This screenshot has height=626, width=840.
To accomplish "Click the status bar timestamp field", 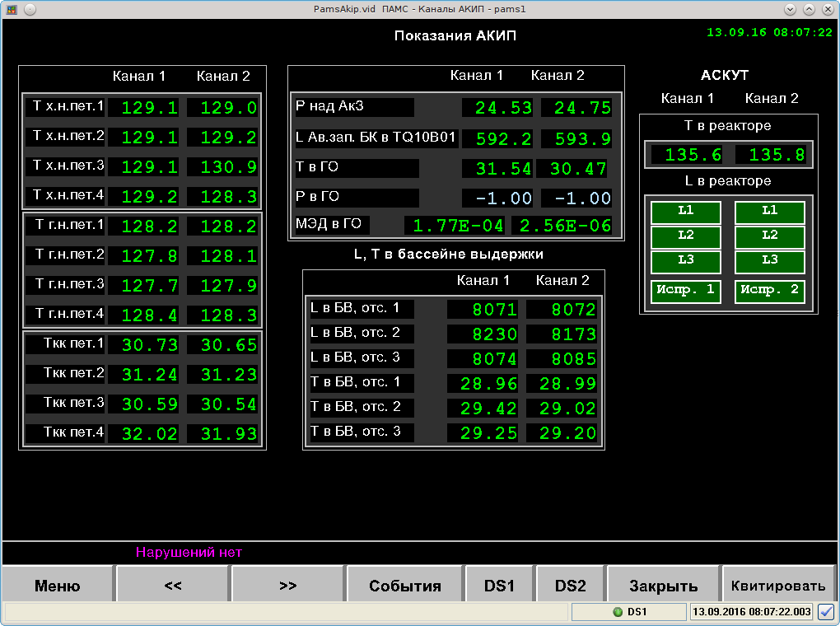I will (751, 612).
